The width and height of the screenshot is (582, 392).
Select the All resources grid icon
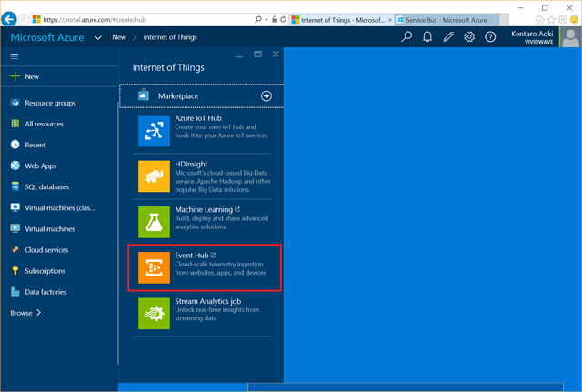15,124
